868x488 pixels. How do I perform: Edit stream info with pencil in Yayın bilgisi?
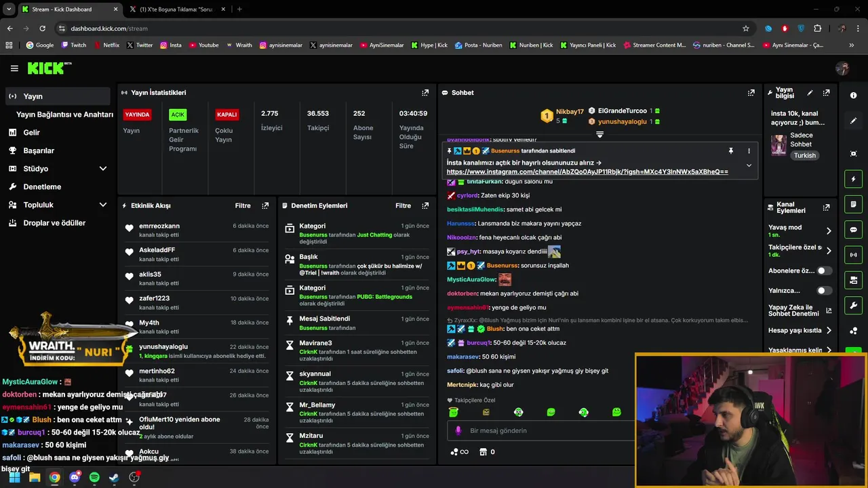point(810,93)
